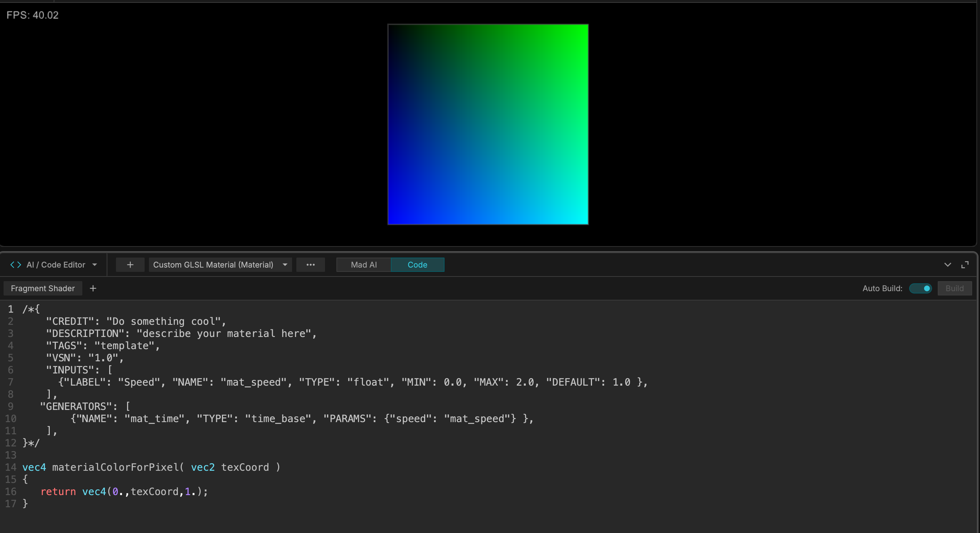Image resolution: width=980 pixels, height=533 pixels.
Task: Click the }*/ comment-closing line
Action: (x=31, y=443)
